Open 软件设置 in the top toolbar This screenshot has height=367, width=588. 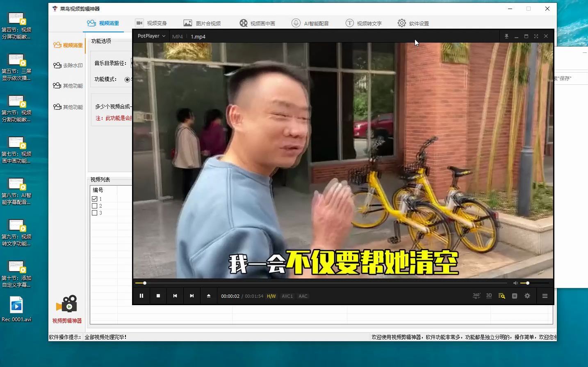coord(413,23)
